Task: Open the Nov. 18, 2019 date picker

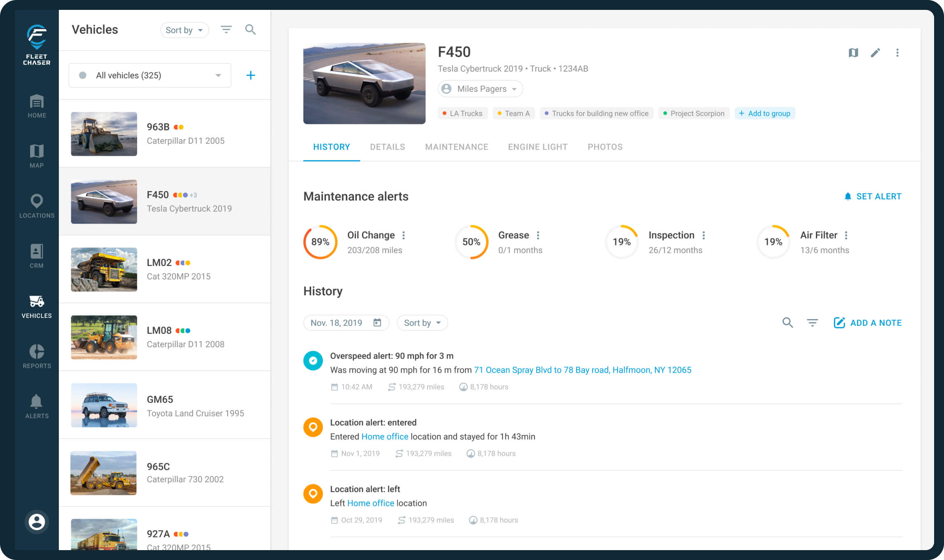Action: click(346, 323)
